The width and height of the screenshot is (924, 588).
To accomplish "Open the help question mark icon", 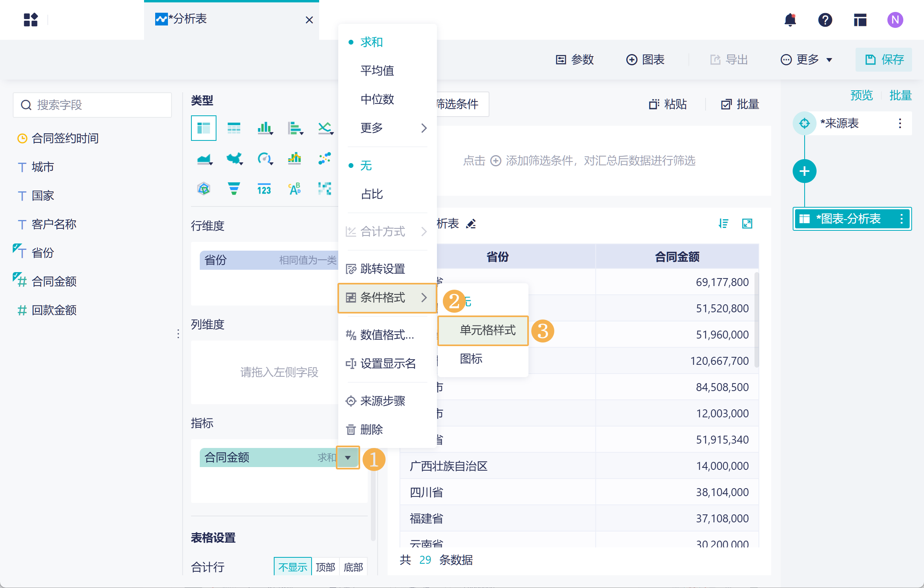I will [825, 20].
